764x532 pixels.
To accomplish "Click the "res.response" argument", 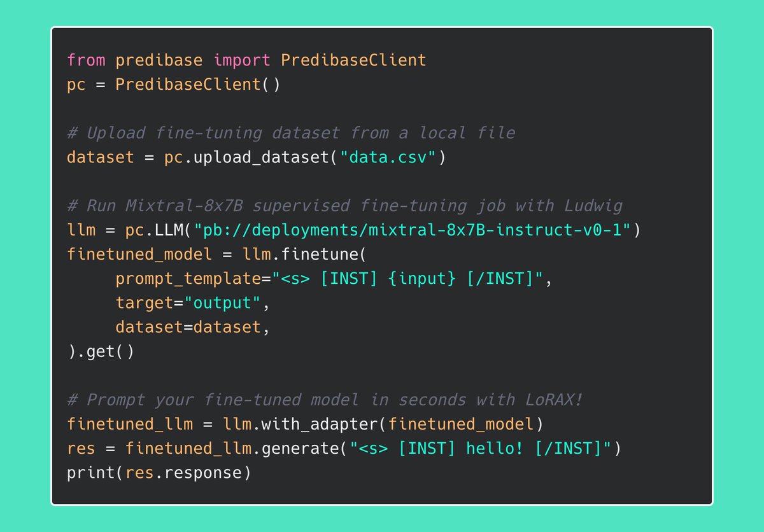I will coord(183,473).
